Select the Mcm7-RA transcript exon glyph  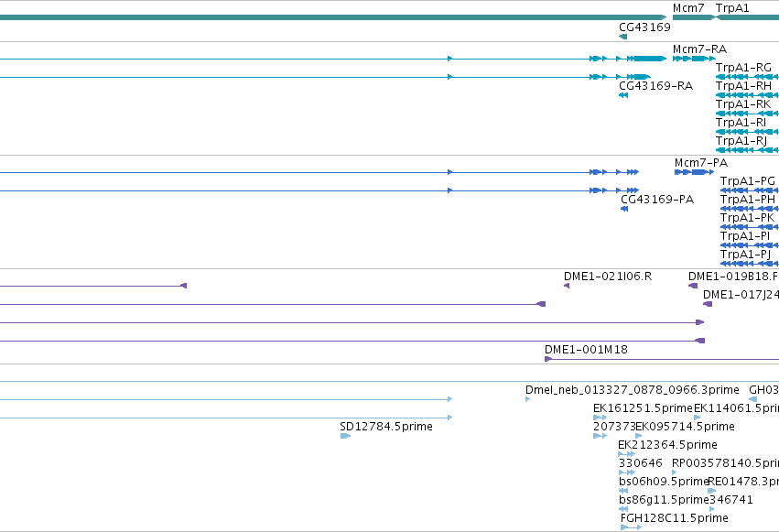tap(694, 59)
